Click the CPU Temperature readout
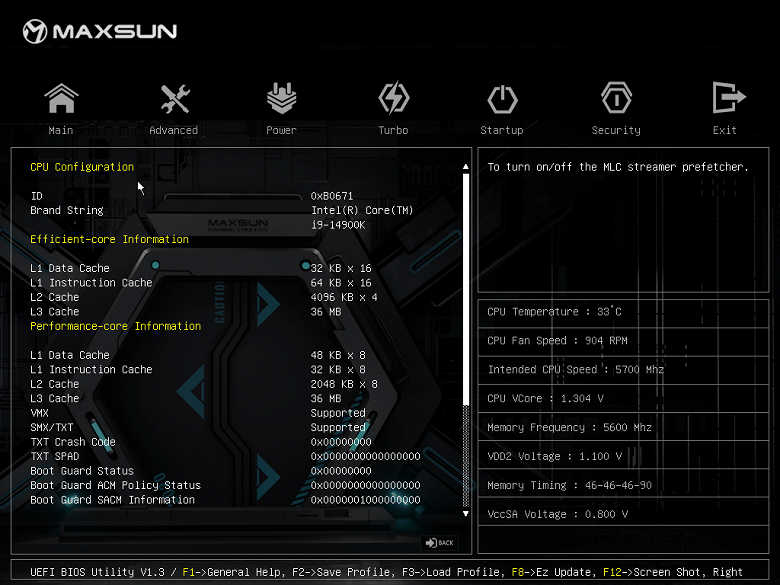The height and width of the screenshot is (585, 780). [x=554, y=312]
